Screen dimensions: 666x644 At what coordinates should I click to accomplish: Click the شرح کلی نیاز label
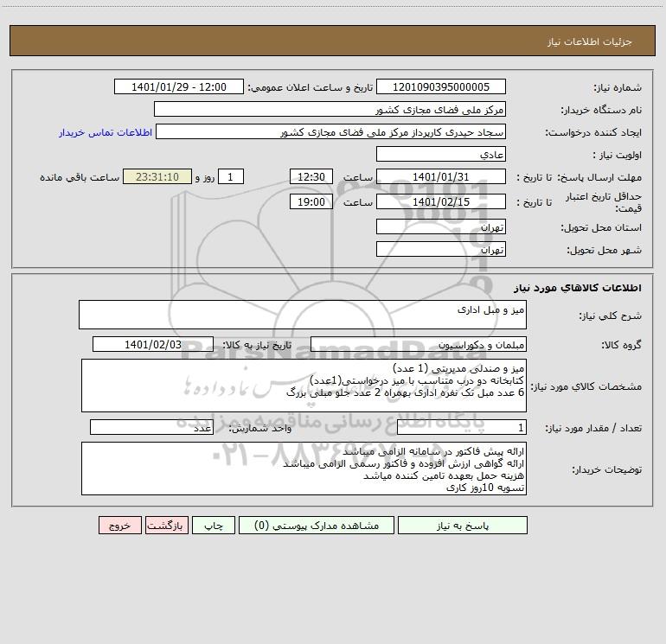(611, 316)
